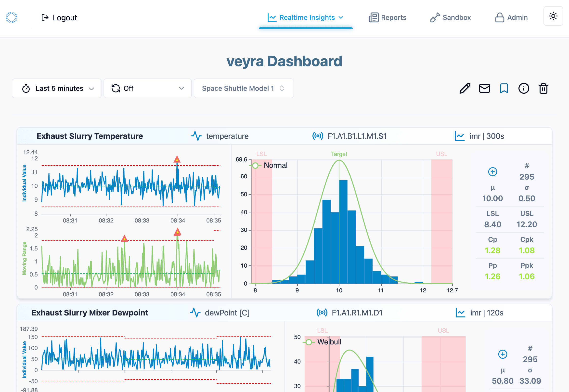Image resolution: width=569 pixels, height=392 pixels.
Task: Click the plus circle icon above μ 10.00
Action: pos(493,172)
